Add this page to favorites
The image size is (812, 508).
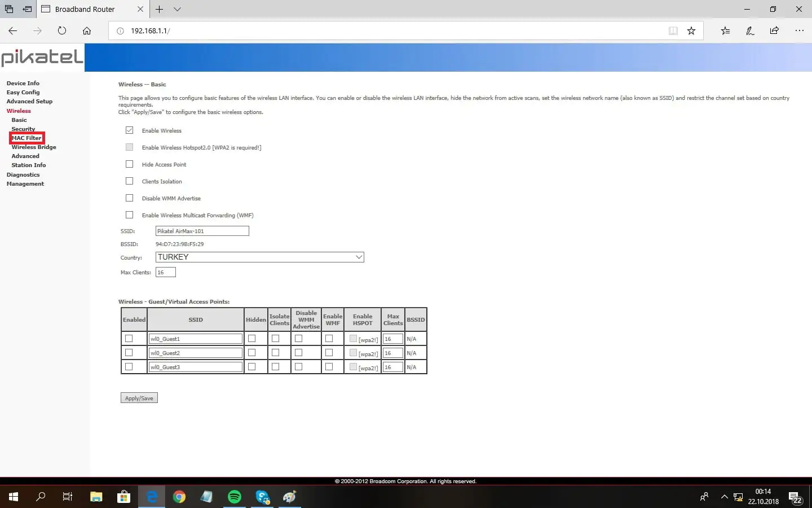tap(691, 30)
